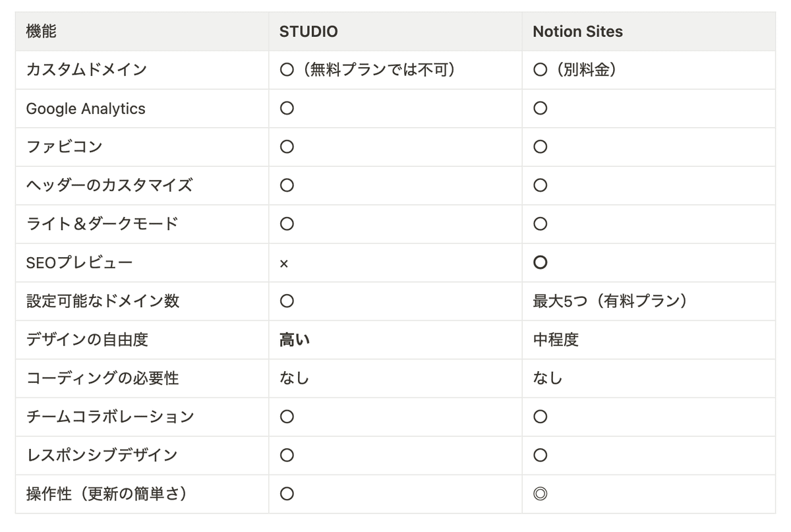The width and height of the screenshot is (791, 532).
Task: Select the 中程度 cell
Action: 556,340
